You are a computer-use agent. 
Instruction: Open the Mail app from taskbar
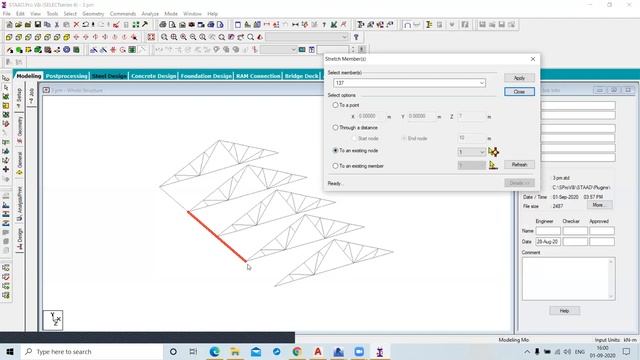(256, 351)
